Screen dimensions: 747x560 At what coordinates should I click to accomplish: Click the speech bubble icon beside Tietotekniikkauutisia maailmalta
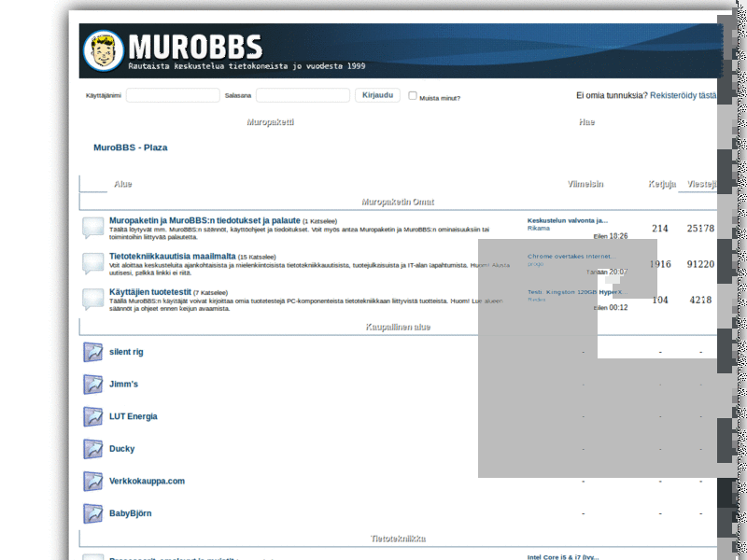[x=92, y=263]
